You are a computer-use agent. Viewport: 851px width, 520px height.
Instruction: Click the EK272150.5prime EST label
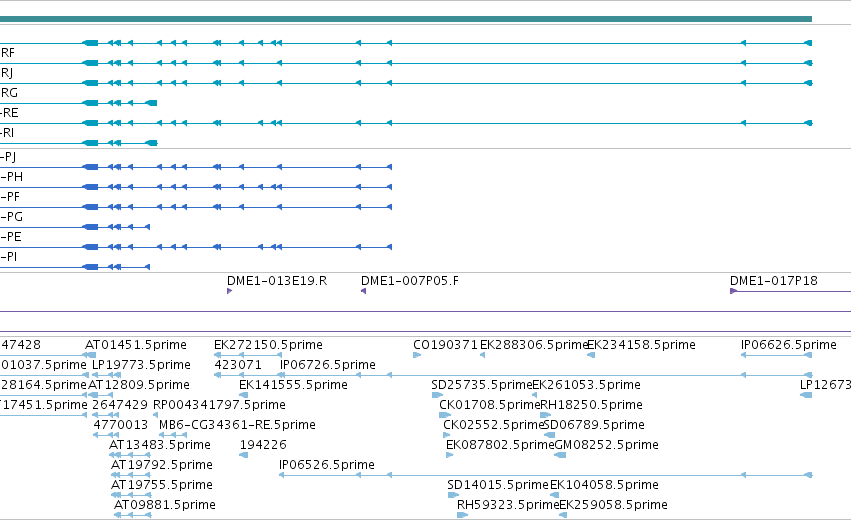pyautogui.click(x=268, y=345)
